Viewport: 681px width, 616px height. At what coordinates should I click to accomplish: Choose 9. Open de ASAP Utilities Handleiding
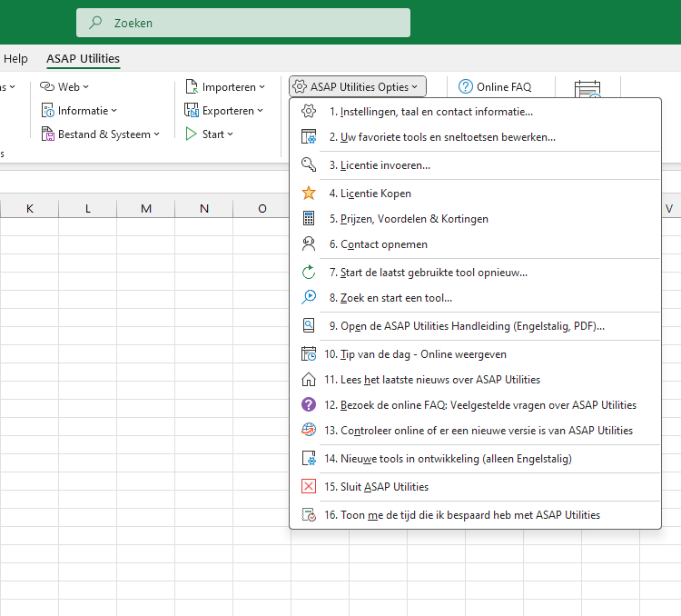click(475, 325)
